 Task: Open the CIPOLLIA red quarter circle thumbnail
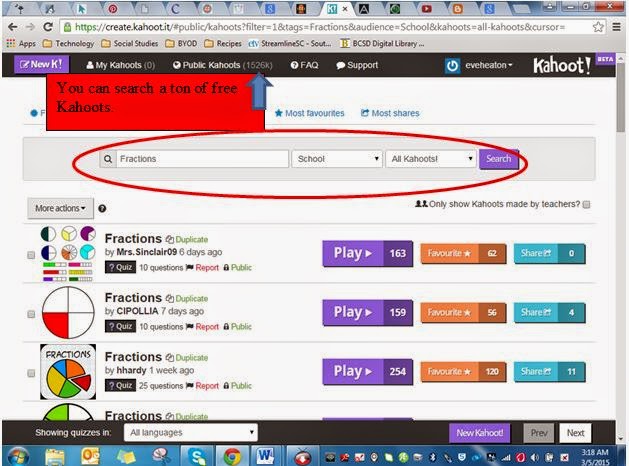point(68,313)
